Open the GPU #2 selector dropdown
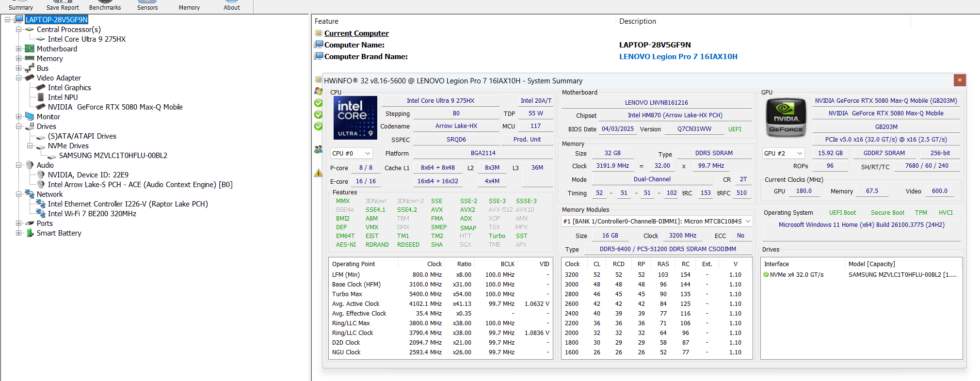 783,153
